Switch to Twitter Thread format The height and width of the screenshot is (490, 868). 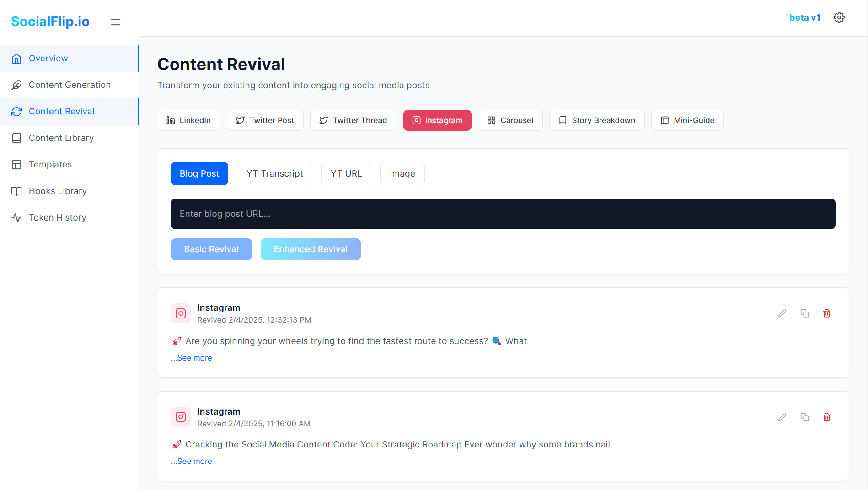353,120
